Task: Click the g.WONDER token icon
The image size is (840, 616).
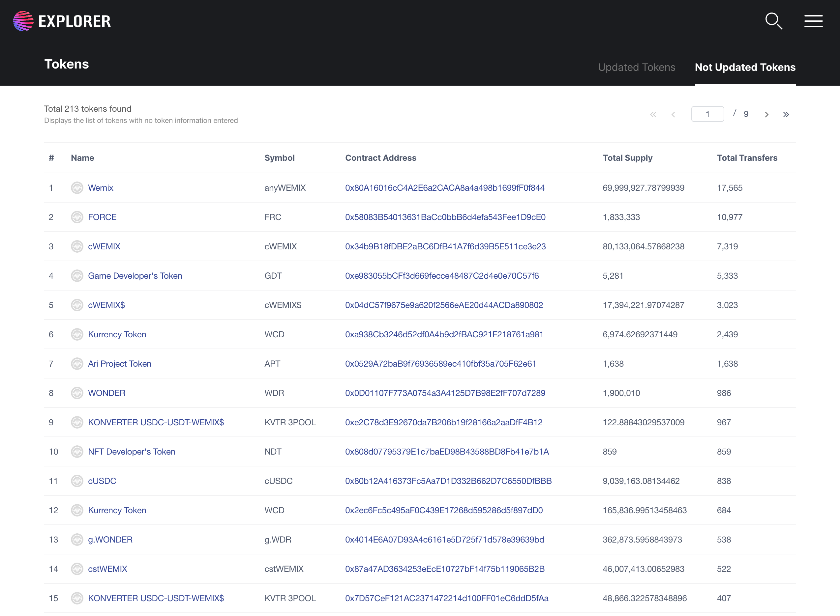Action: click(77, 540)
